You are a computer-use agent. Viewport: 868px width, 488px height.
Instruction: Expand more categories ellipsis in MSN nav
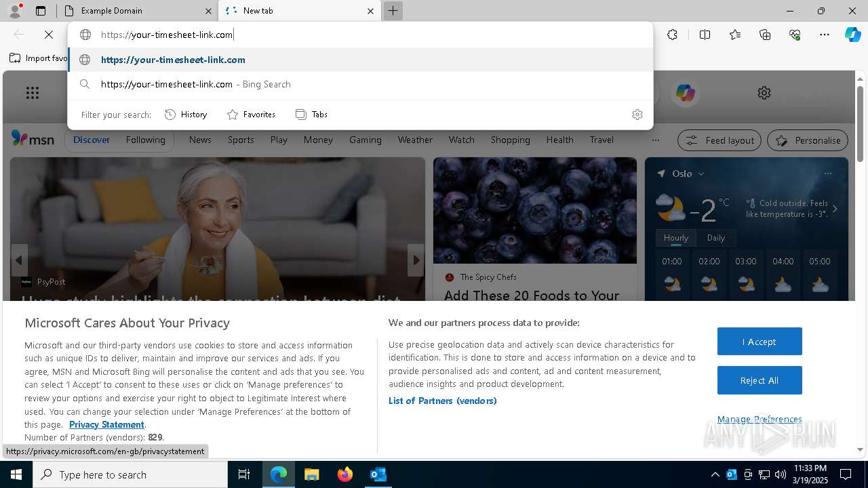point(655,140)
